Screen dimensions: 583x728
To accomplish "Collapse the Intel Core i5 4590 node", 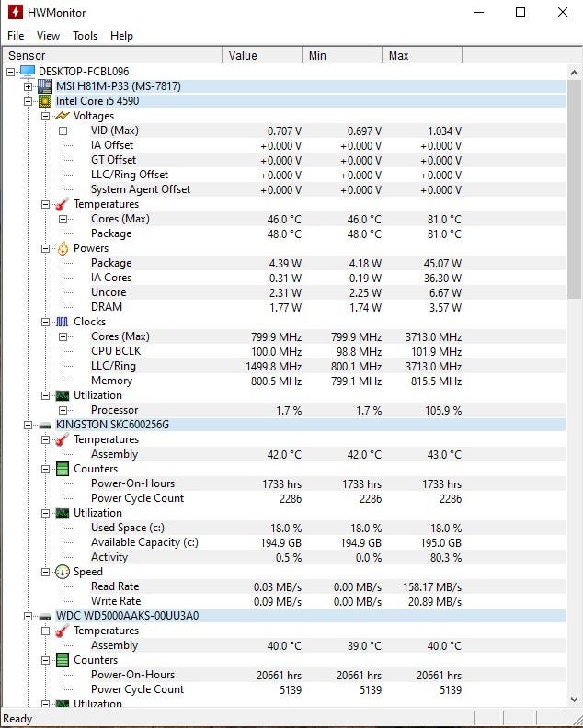I will (x=29, y=101).
